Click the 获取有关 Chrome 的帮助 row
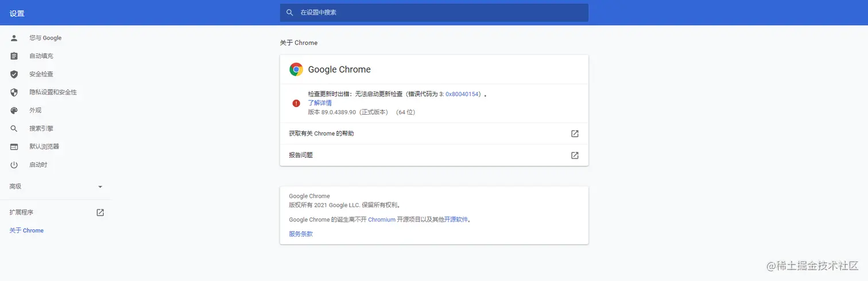 tap(434, 134)
